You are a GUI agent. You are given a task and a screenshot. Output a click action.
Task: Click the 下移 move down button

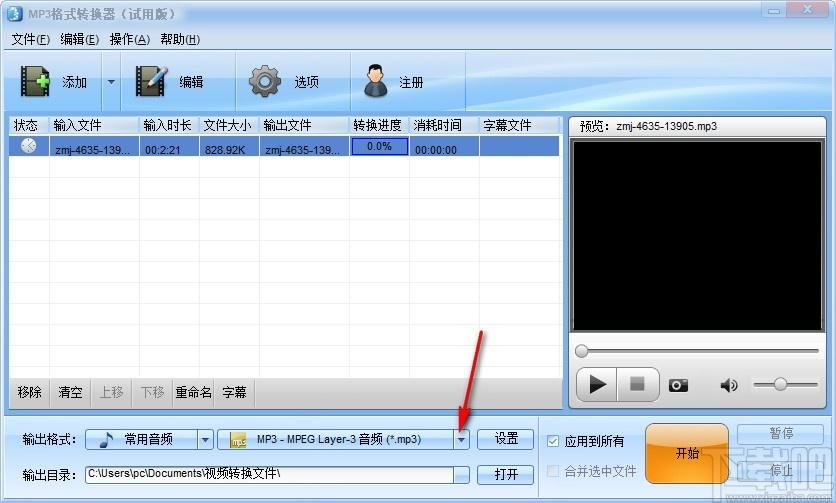[x=152, y=393]
